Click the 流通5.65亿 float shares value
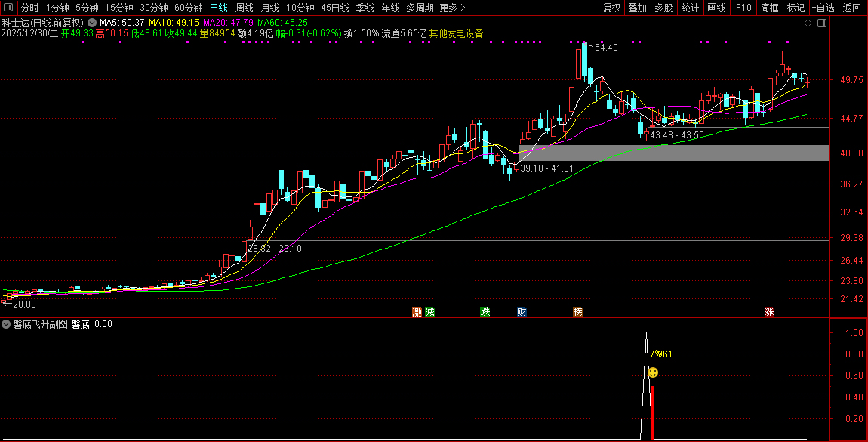Screen dimensions: 868x442 [x=404, y=33]
